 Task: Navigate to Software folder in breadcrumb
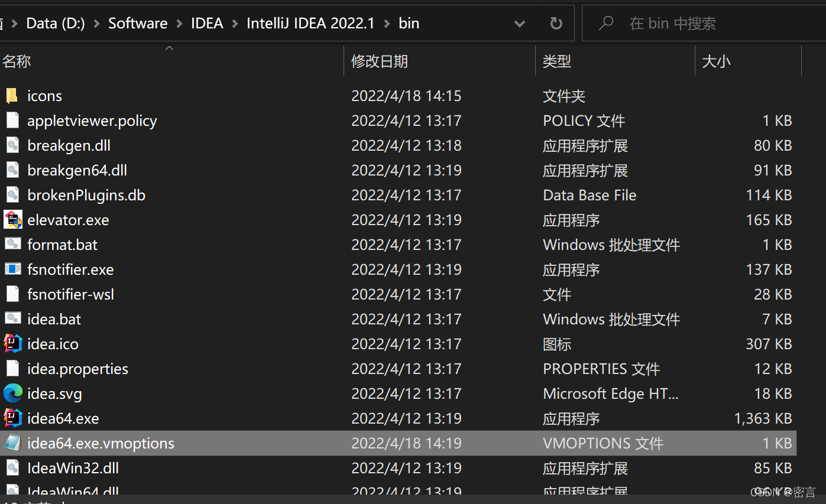pos(138,23)
